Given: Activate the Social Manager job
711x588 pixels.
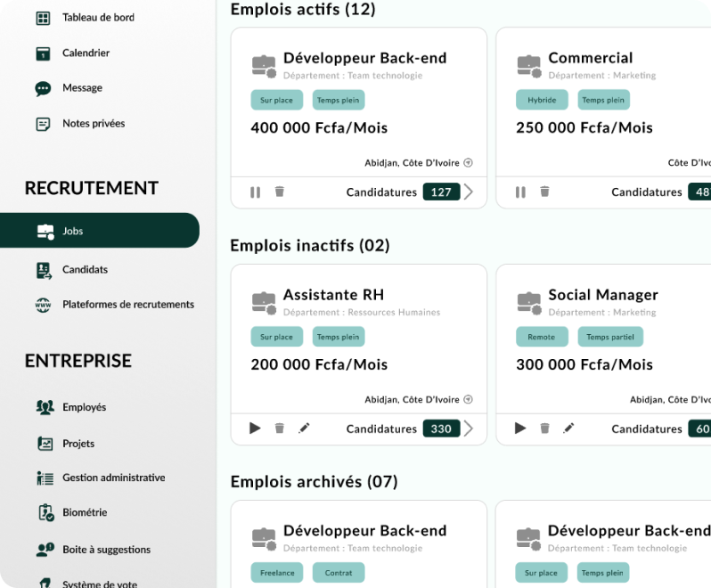Looking at the screenshot, I should click(520, 428).
